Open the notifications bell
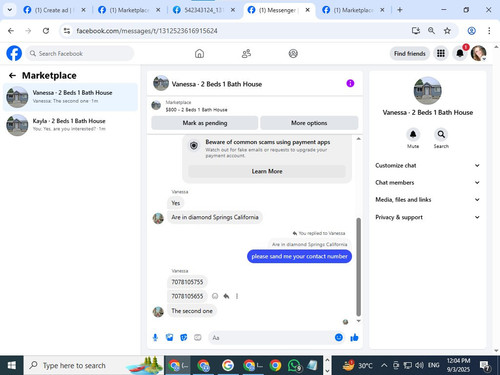The width and height of the screenshot is (500, 375). point(460,53)
